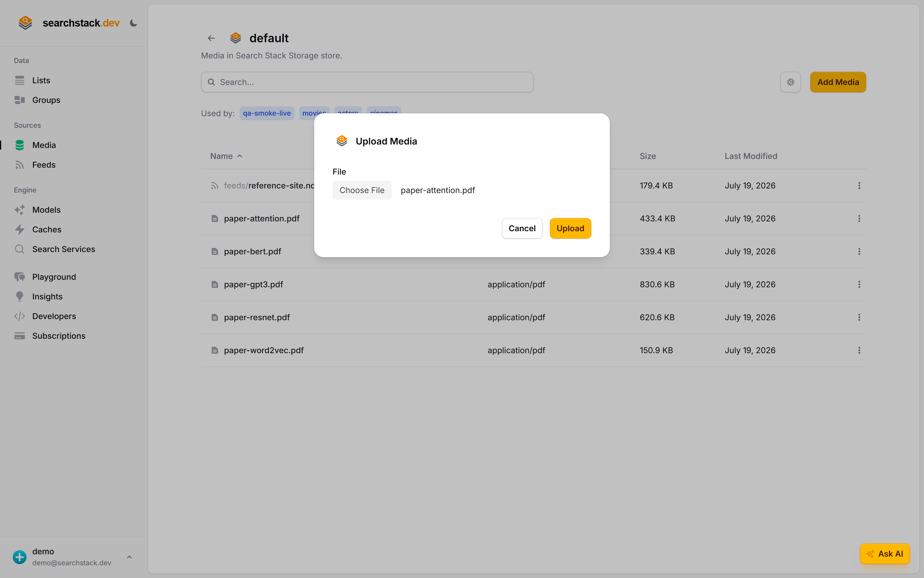
Task: Click the Subscriptions card icon
Action: coord(19,336)
